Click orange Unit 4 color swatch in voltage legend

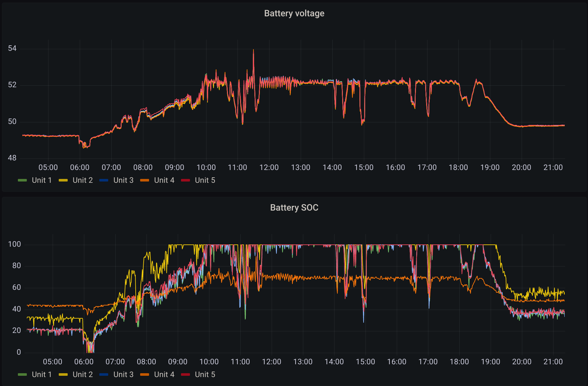[145, 181]
